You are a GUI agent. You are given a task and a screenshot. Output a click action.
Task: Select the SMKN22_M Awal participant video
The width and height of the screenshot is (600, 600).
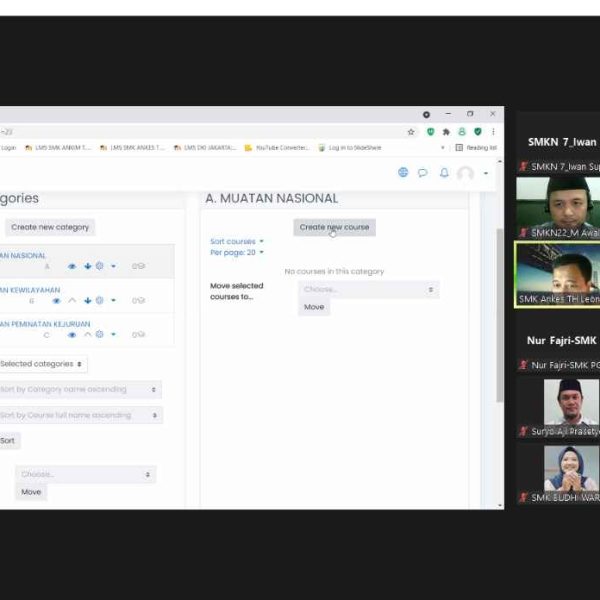[558, 208]
